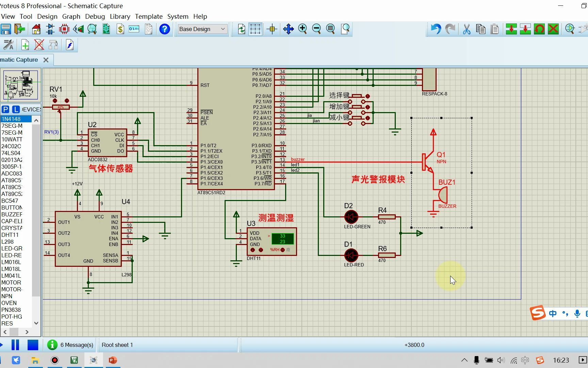Click the Electrical Rules Check lightning icon
588x368 pixels.
tap(69, 45)
